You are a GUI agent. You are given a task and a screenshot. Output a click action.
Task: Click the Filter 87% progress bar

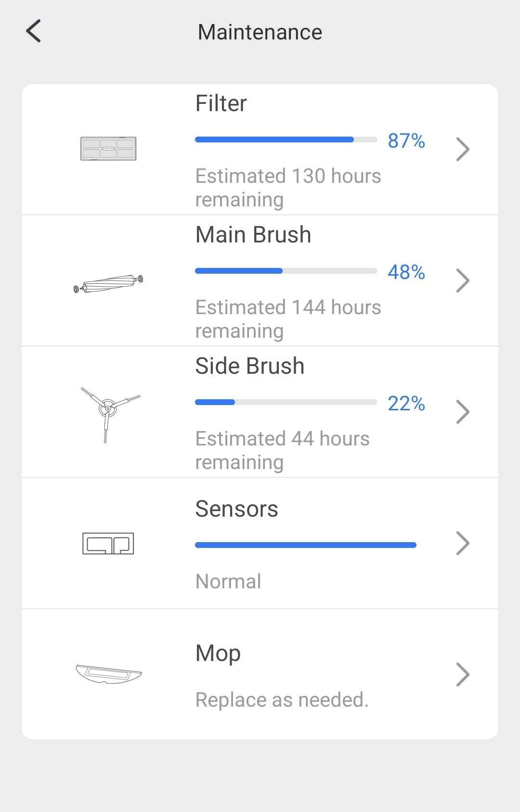pyautogui.click(x=286, y=140)
